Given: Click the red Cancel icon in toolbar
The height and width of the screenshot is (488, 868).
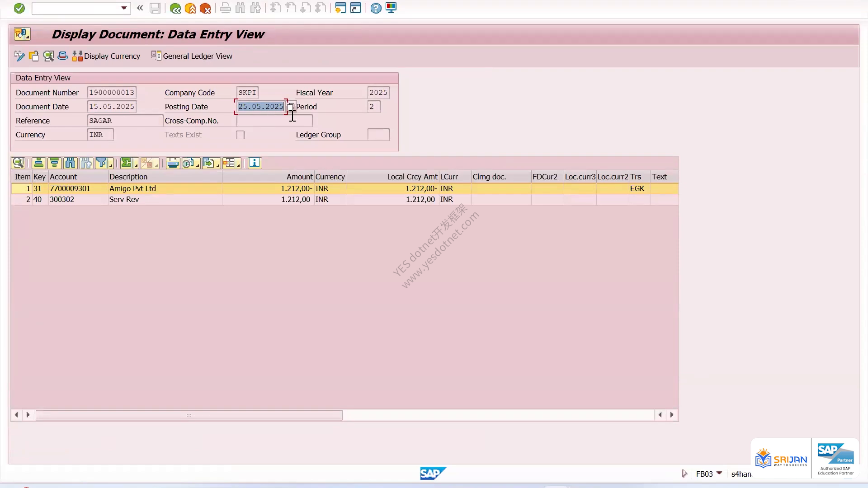Looking at the screenshot, I should (205, 8).
